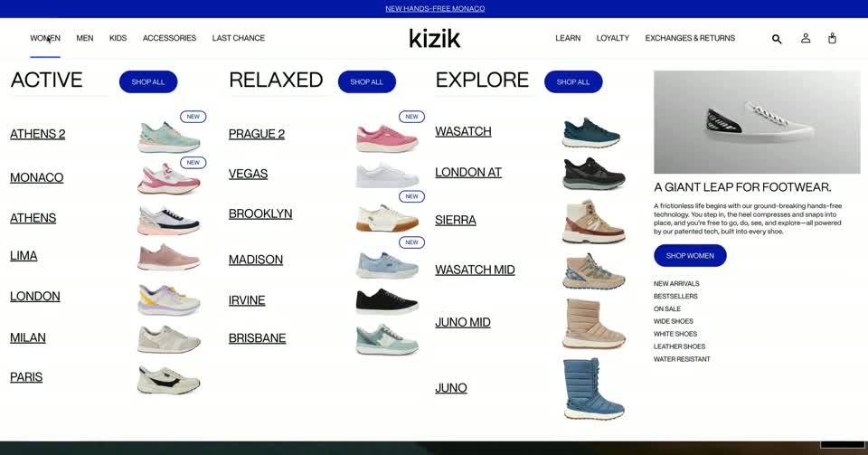The height and width of the screenshot is (455, 868).
Task: Click the Monaco shoe thumbnail
Action: pos(169,179)
